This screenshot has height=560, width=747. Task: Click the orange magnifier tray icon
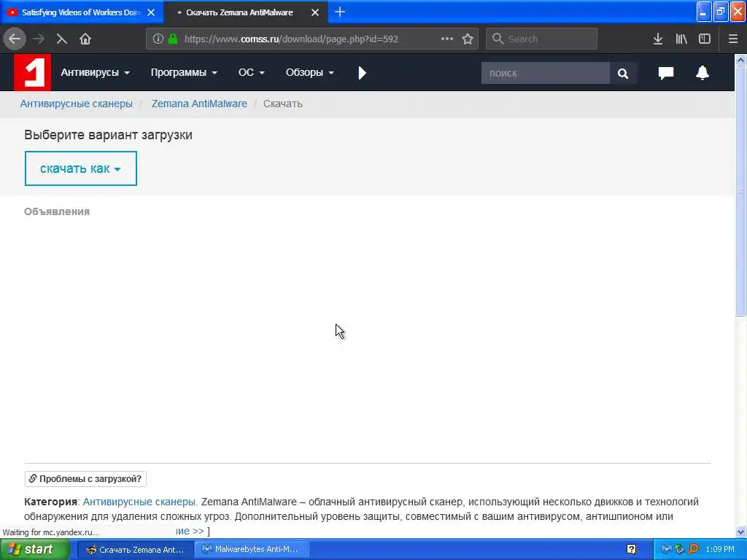pos(693,550)
